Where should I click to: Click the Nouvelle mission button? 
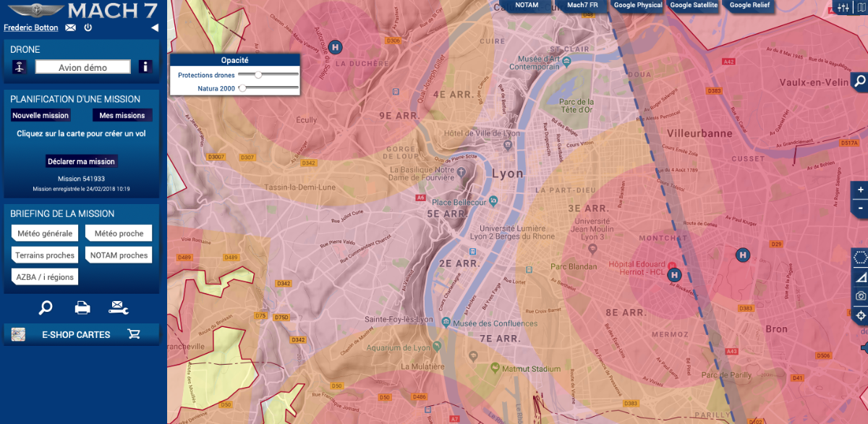41,116
